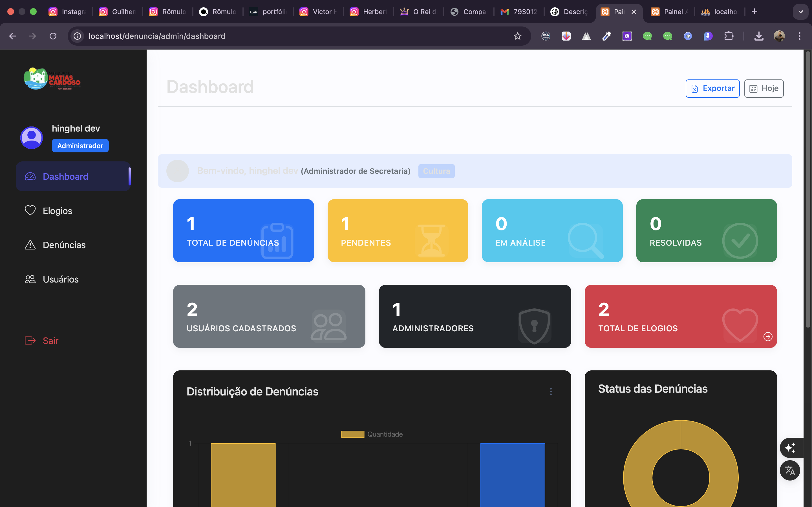Open the browser extensions puzzle icon

tap(729, 36)
